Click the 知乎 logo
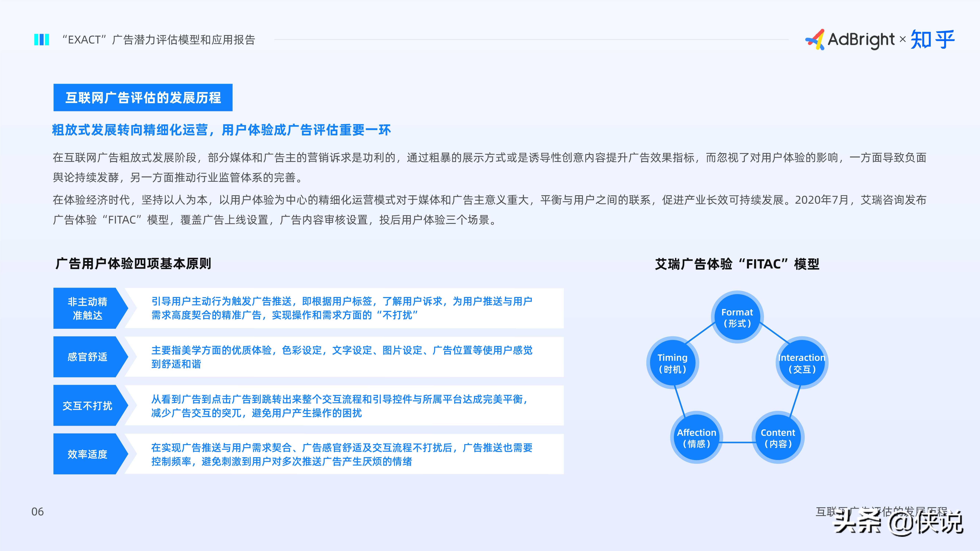 click(x=932, y=39)
